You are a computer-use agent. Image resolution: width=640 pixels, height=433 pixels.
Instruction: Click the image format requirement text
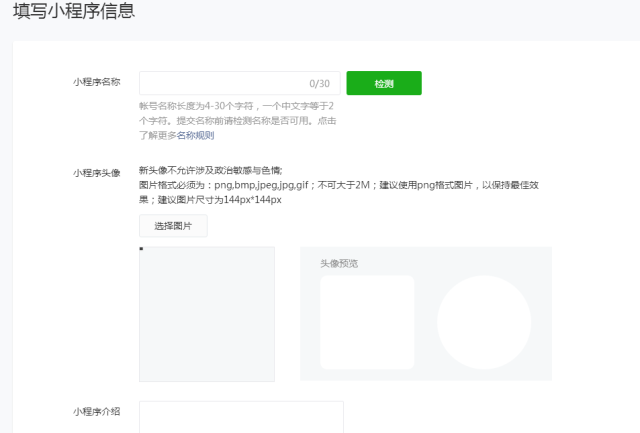click(x=339, y=192)
